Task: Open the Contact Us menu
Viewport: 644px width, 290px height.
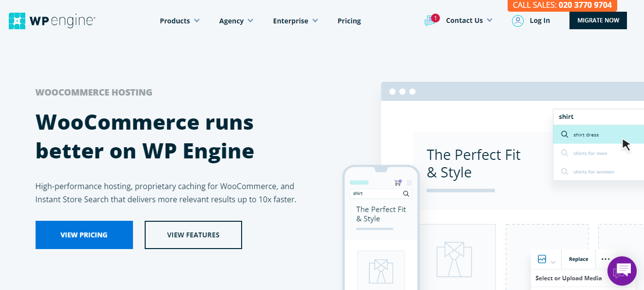Action: tap(469, 20)
